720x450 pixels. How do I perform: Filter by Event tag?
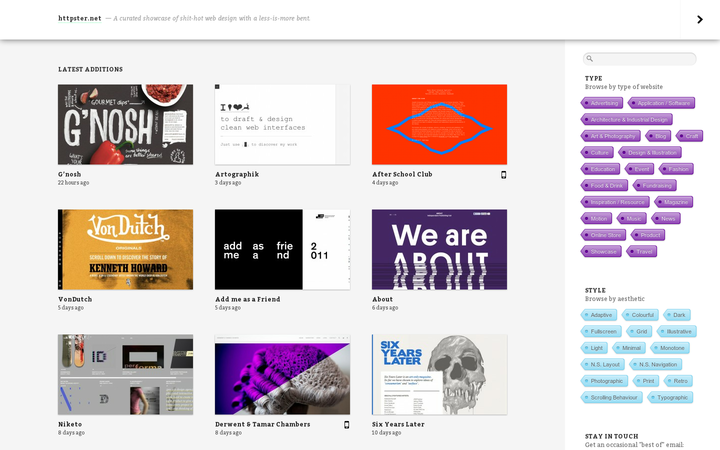pos(639,169)
